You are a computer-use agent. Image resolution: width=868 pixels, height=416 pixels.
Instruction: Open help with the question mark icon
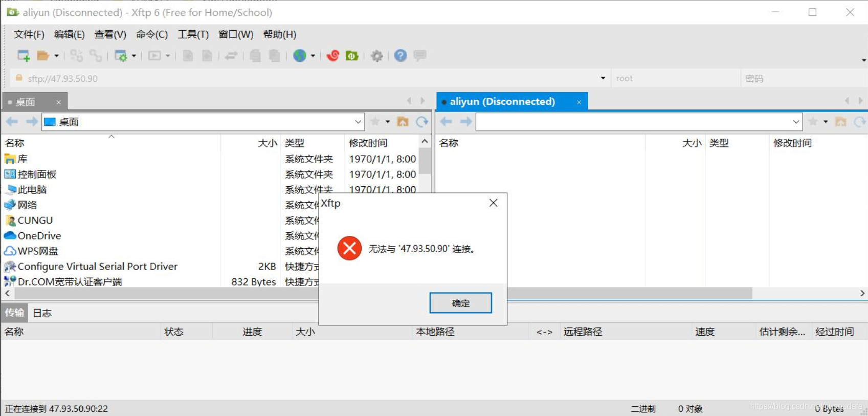click(400, 56)
